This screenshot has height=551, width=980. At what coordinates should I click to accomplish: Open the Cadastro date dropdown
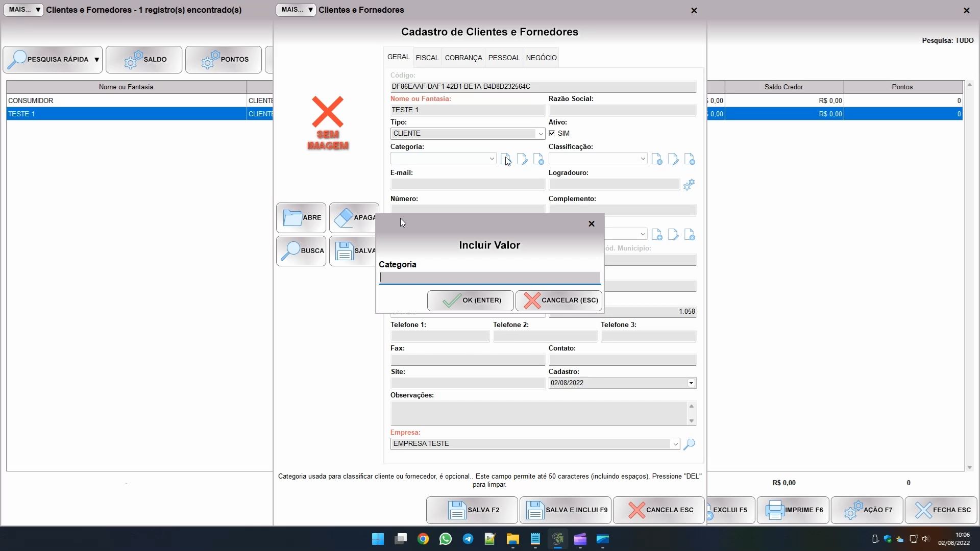pyautogui.click(x=691, y=383)
